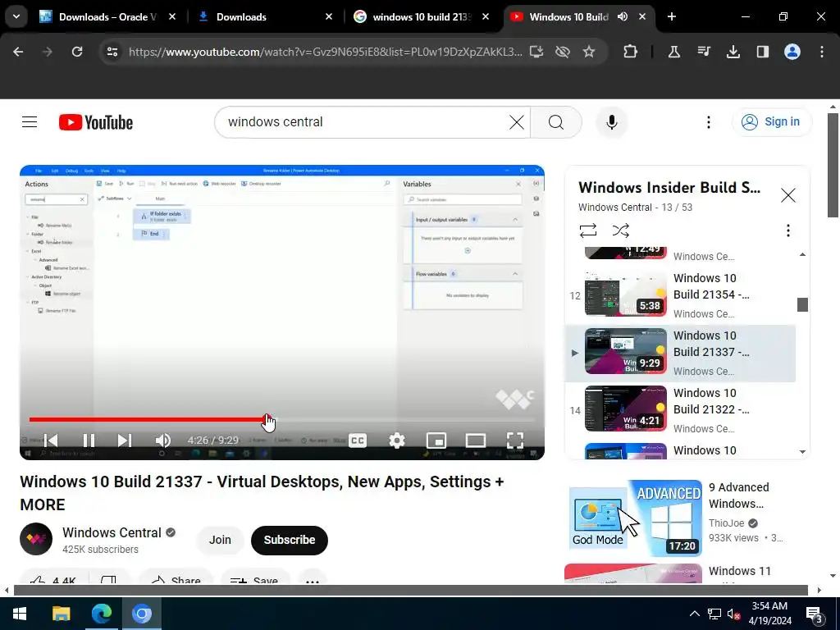Screen dimensions: 840x630
Task: Open File Explorer from taskbar
Action: pos(61,614)
